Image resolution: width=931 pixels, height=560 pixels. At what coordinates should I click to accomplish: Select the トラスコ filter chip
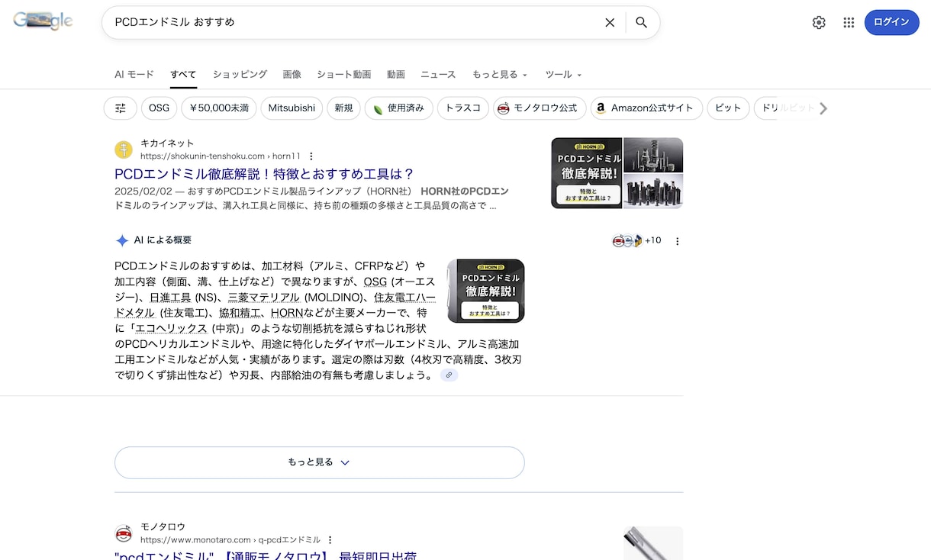[x=463, y=108]
